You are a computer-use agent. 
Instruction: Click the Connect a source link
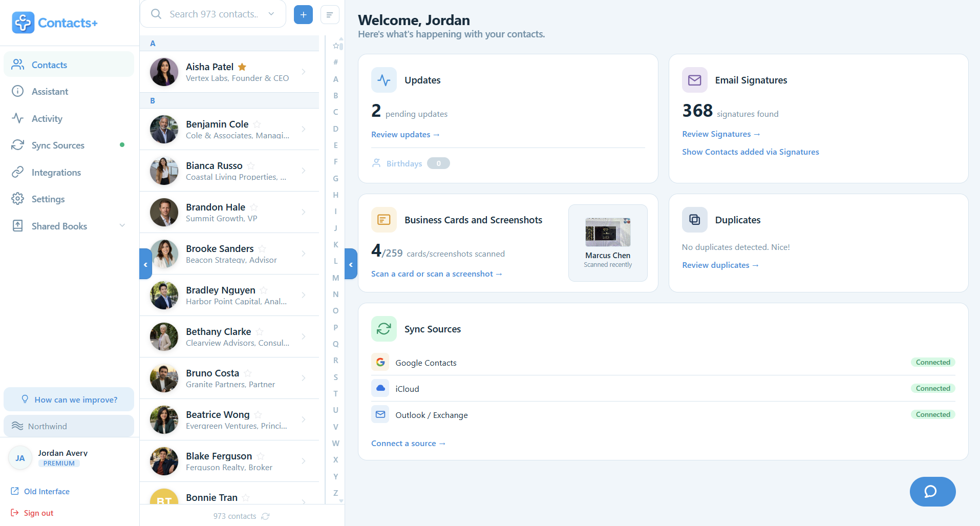click(408, 443)
